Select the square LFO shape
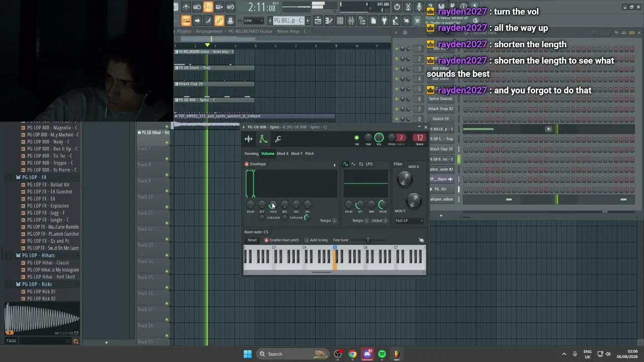 coord(361,164)
